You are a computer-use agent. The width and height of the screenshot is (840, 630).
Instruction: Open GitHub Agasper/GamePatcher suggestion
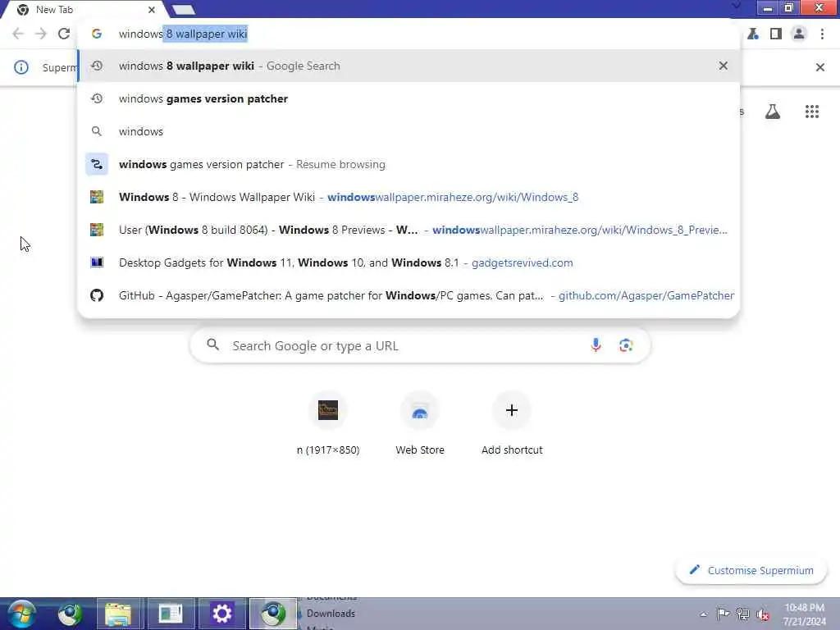click(x=409, y=295)
